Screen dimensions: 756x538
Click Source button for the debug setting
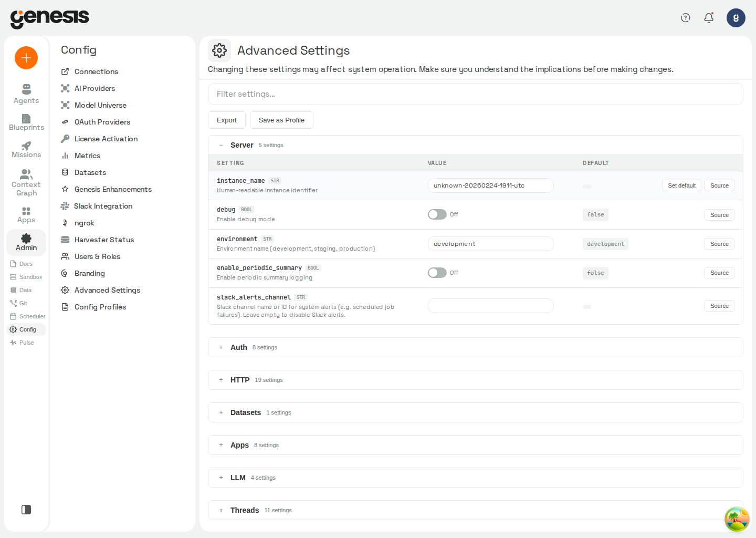click(x=719, y=215)
